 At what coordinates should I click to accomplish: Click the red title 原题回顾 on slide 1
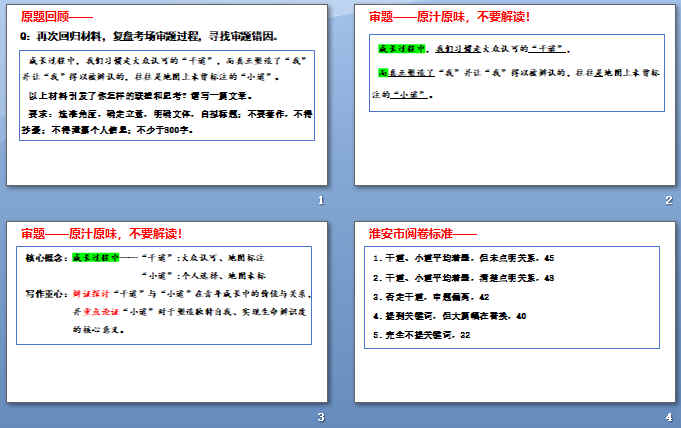[56, 17]
